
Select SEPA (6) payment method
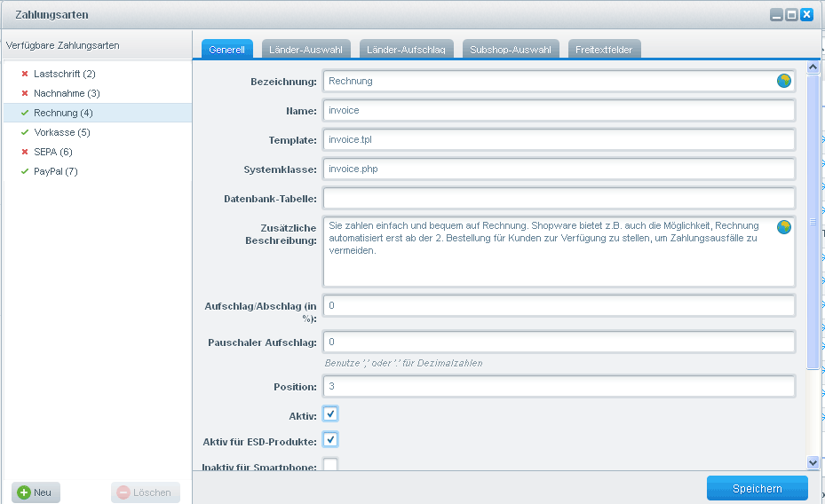(x=98, y=152)
